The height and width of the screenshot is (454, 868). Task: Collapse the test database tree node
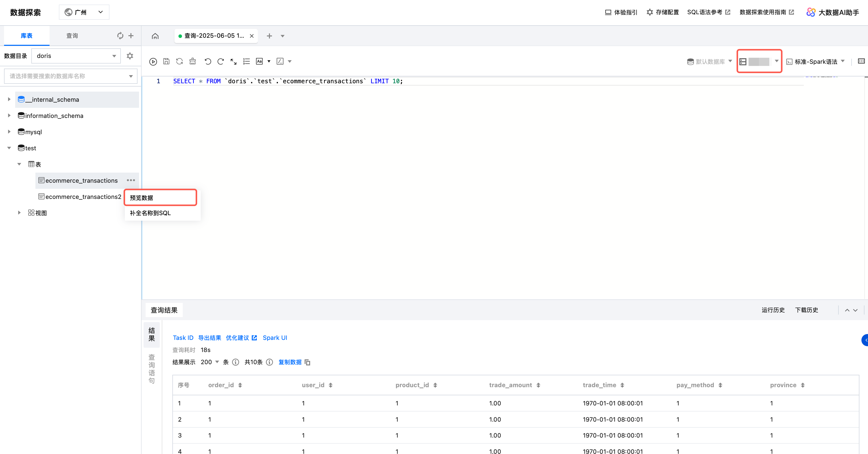tap(9, 148)
